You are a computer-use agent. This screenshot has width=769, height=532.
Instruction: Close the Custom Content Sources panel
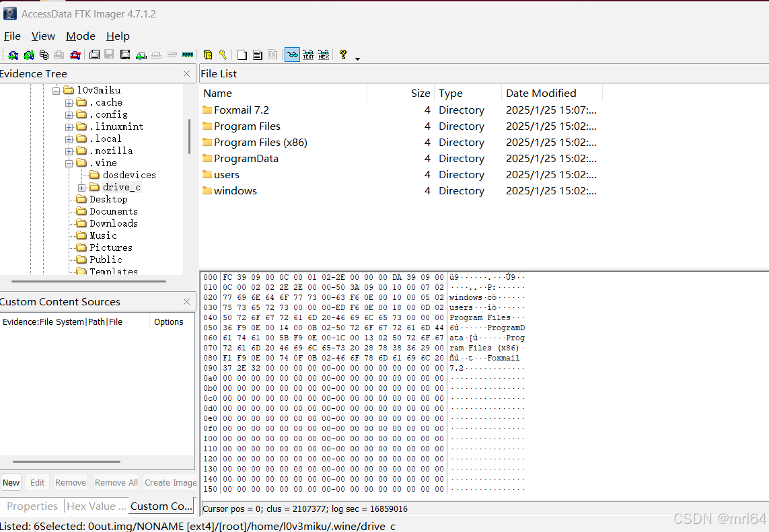[186, 301]
